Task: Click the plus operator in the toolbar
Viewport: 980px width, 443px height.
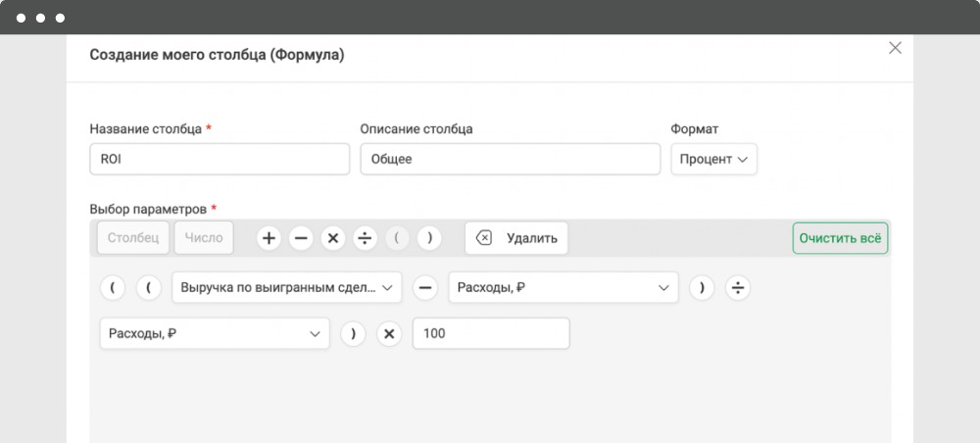Action: click(x=269, y=238)
